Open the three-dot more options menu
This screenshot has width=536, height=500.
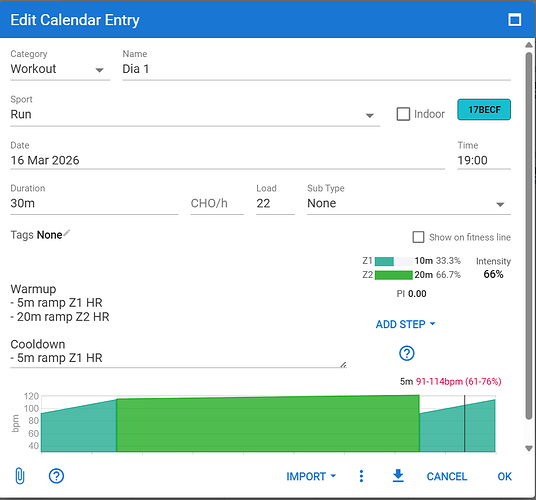click(x=361, y=476)
